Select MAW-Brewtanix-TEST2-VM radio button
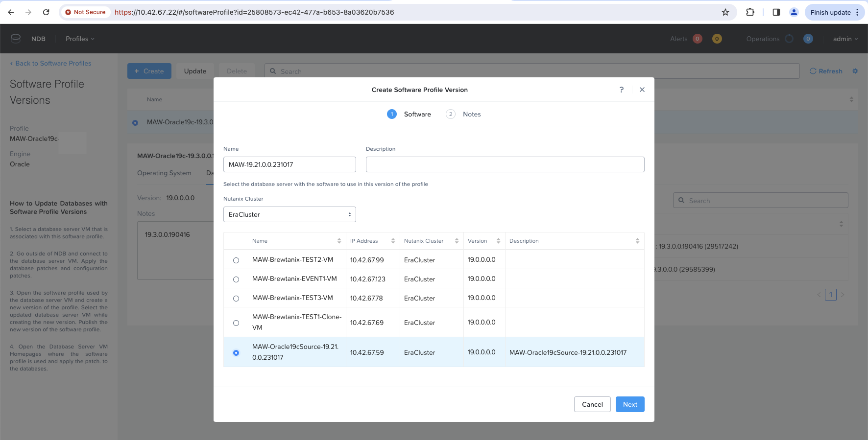Viewport: 868px width, 440px height. (236, 260)
